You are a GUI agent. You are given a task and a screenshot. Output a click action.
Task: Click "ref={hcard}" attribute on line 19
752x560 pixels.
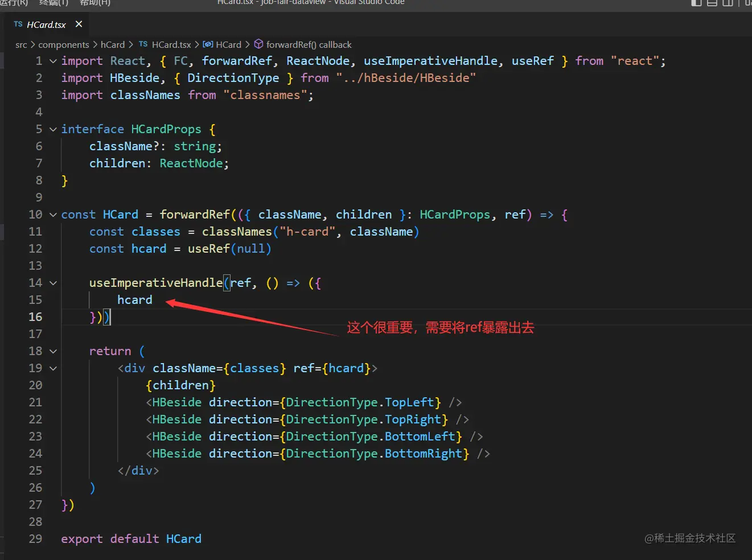332,368
